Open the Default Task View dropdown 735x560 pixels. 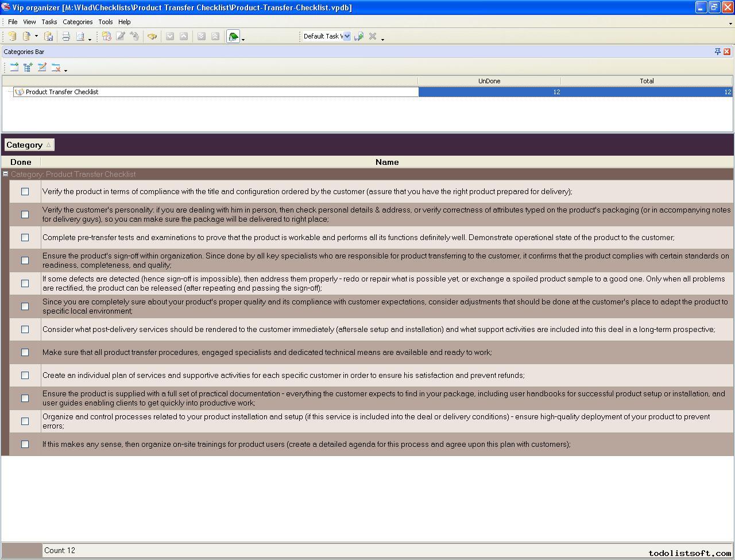(347, 36)
